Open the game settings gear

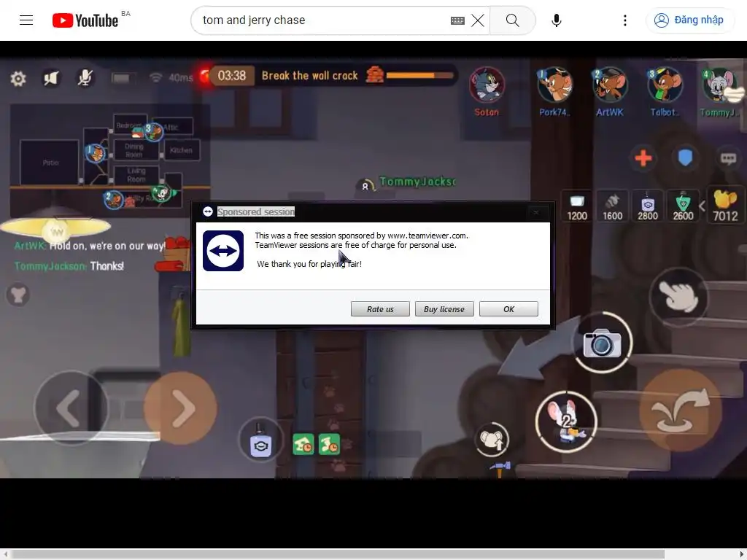(x=18, y=79)
